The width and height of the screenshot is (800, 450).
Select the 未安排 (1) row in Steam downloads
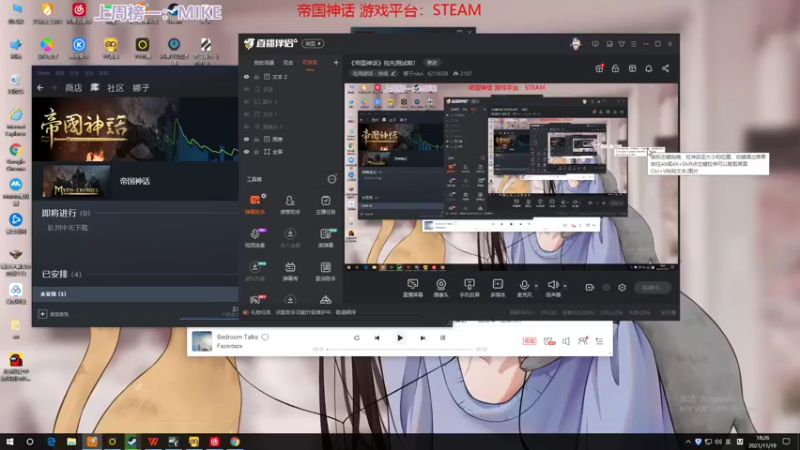click(x=135, y=294)
